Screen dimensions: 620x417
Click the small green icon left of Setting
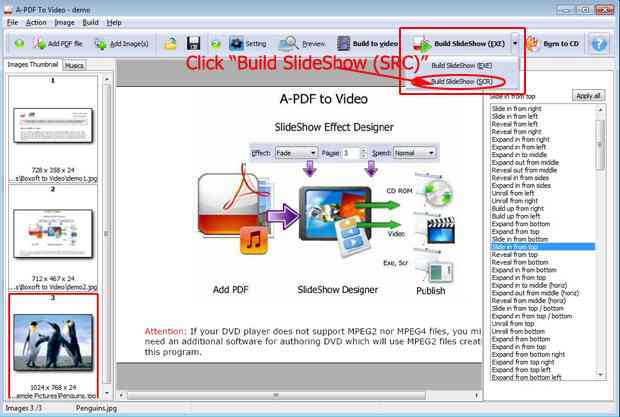point(215,44)
